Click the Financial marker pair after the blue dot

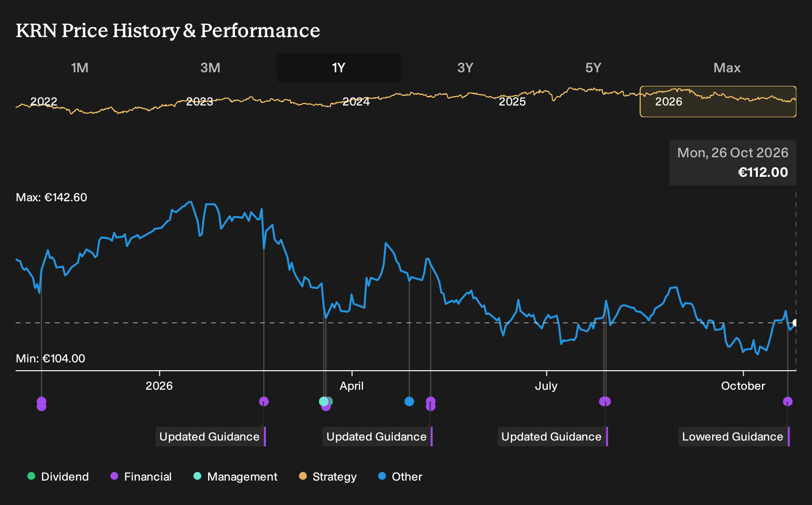click(x=430, y=404)
